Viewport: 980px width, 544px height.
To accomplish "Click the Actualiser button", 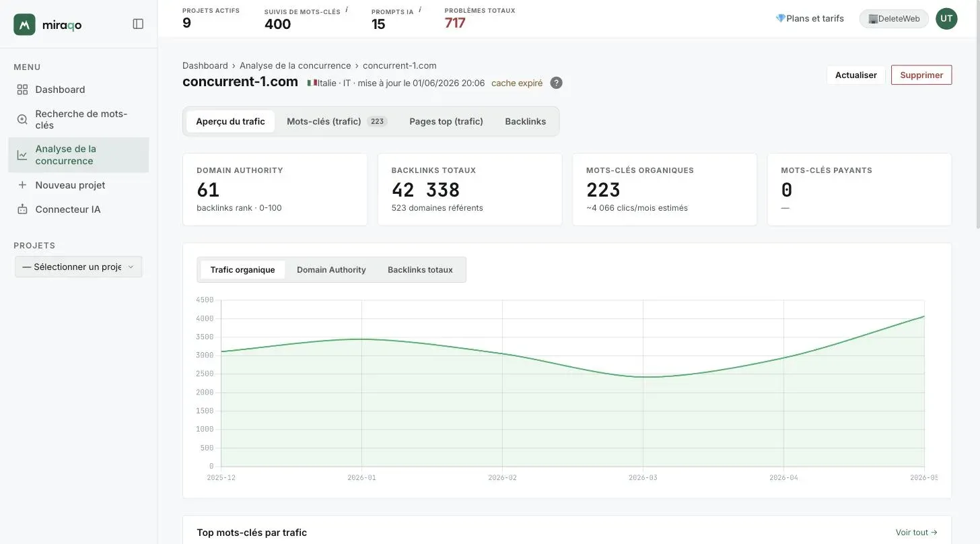I will pyautogui.click(x=855, y=75).
